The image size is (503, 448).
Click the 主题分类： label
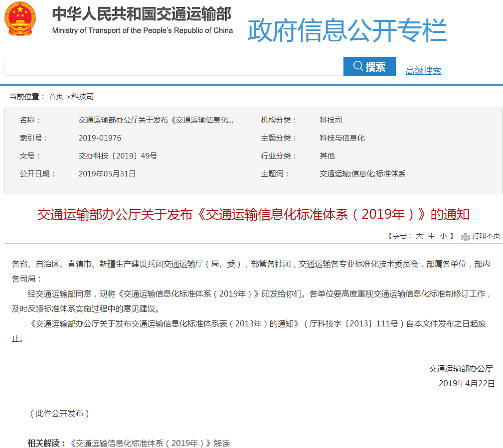click(x=279, y=138)
